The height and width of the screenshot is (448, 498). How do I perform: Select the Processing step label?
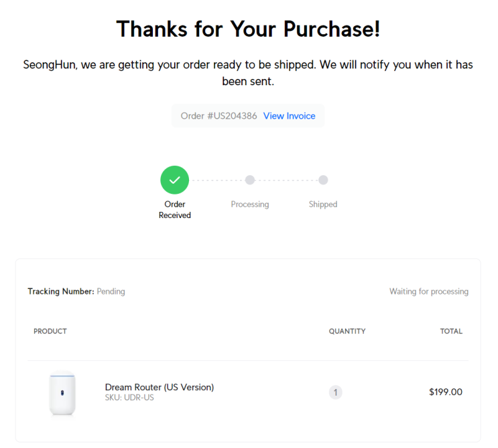coord(250,204)
